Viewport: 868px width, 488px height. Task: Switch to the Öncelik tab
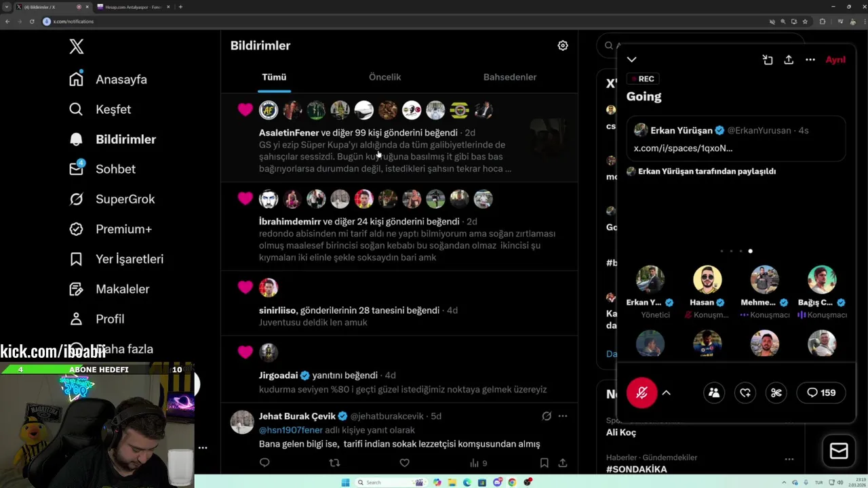pyautogui.click(x=385, y=77)
